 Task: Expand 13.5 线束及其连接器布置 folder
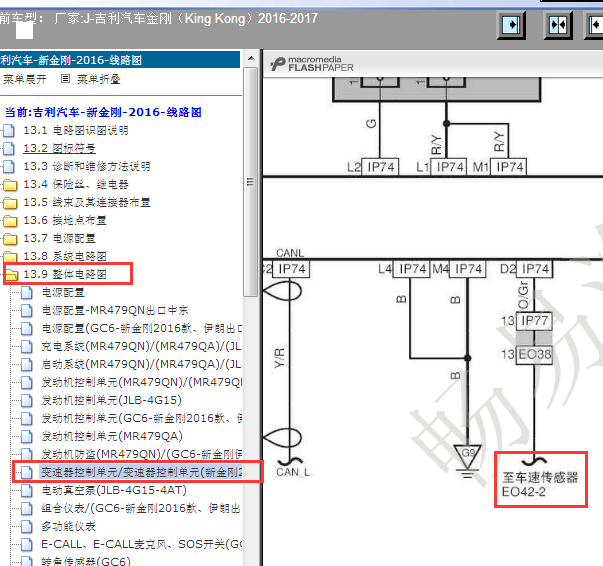(x=87, y=203)
